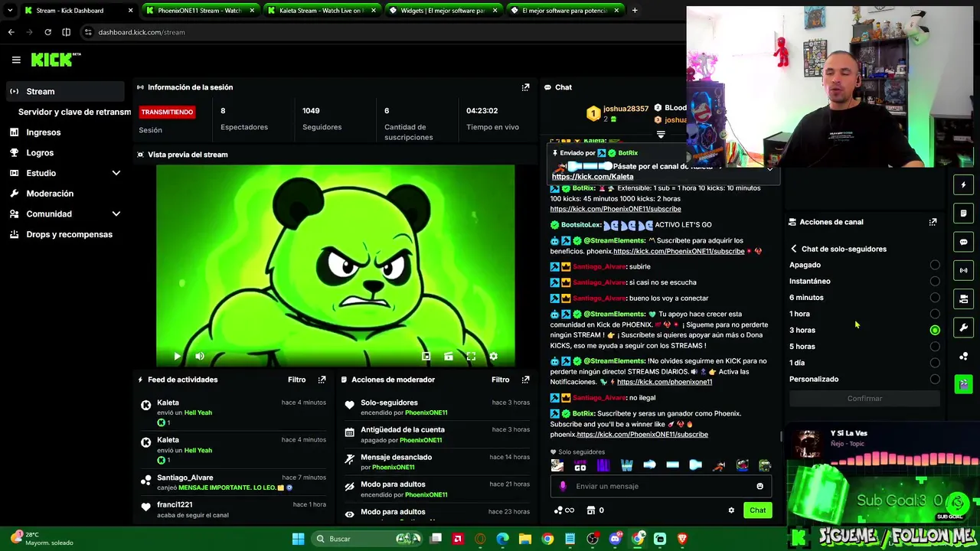
Task: Open Drops y recompensas in the sidebar
Action: pyautogui.click(x=64, y=234)
